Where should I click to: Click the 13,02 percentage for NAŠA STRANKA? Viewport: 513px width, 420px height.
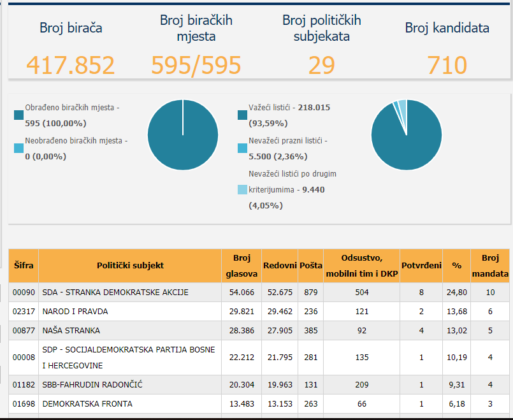click(x=457, y=331)
